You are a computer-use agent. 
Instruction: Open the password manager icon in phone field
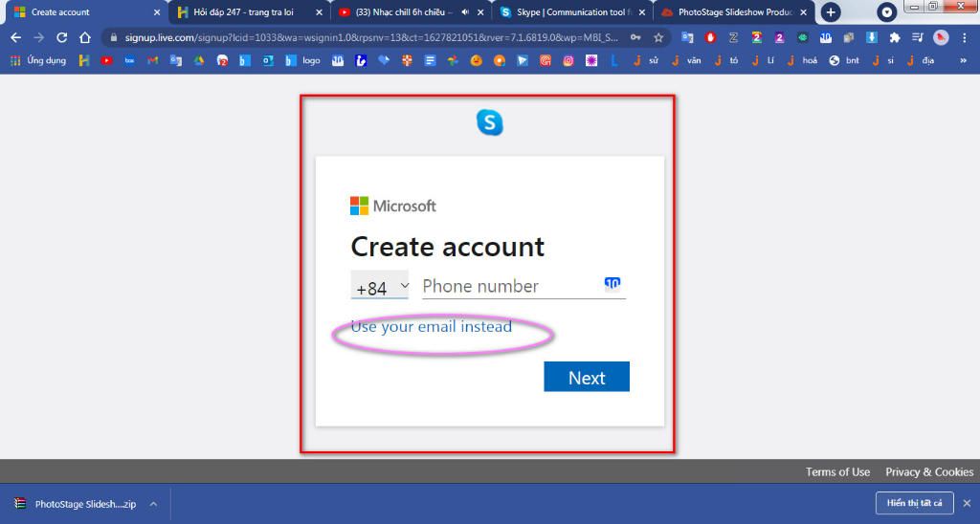612,284
